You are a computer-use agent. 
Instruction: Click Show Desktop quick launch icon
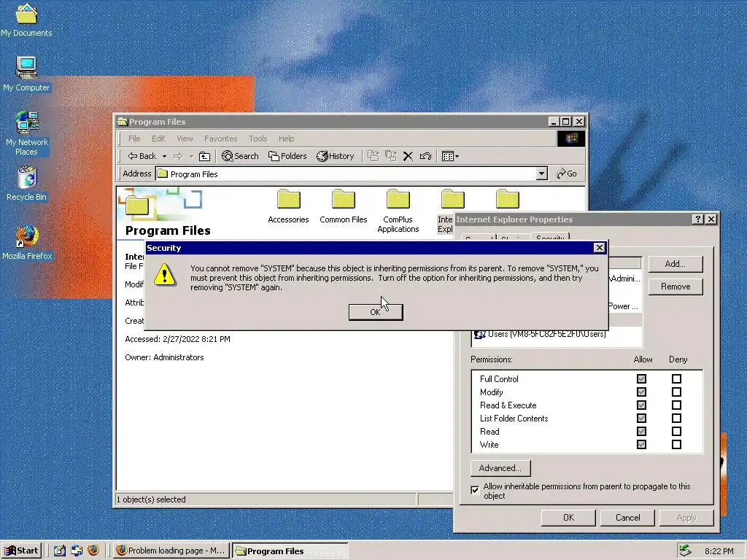[60, 551]
